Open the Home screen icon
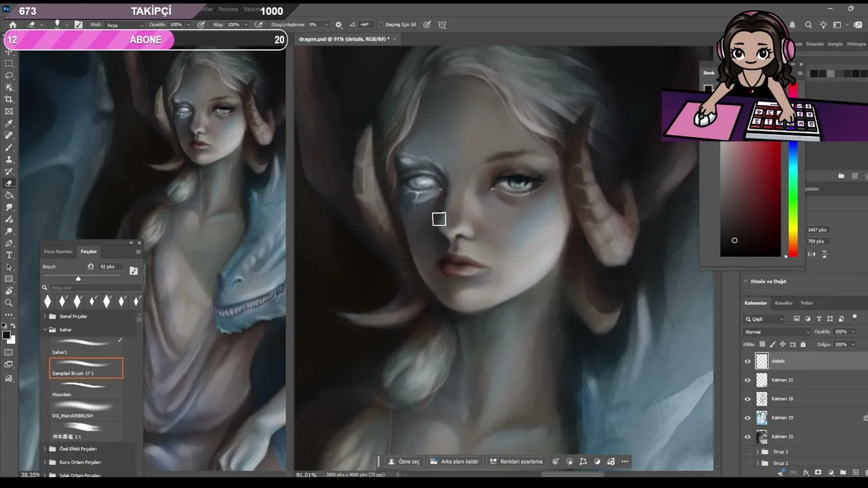868x488 pixels. 12,24
